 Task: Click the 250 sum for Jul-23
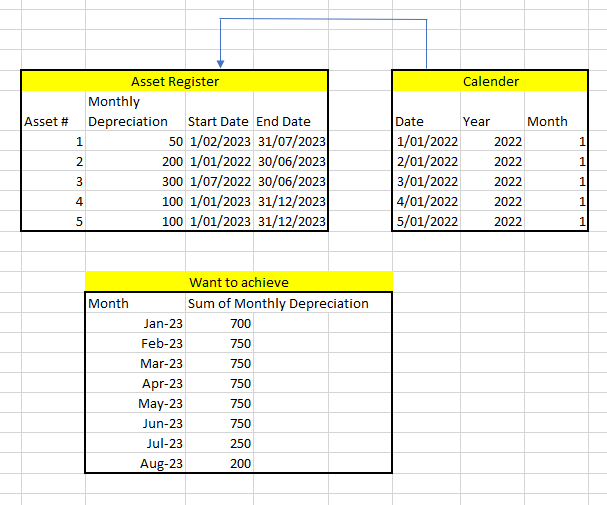click(x=219, y=443)
